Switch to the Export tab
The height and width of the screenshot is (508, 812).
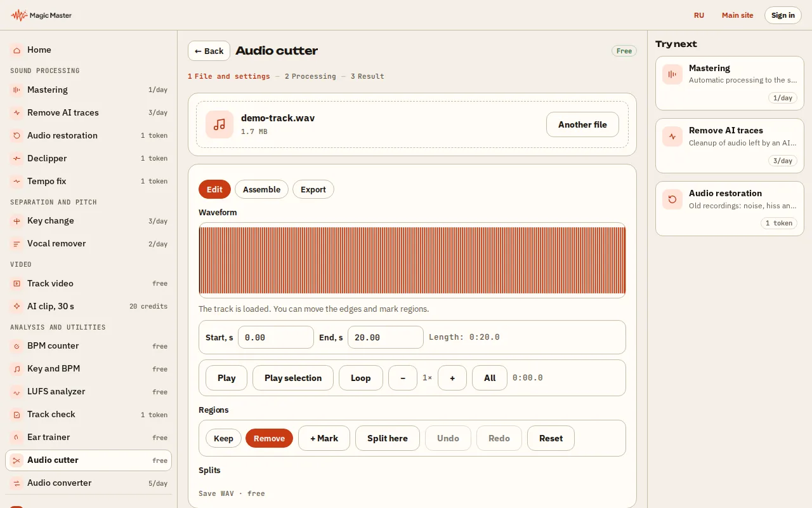(313, 189)
